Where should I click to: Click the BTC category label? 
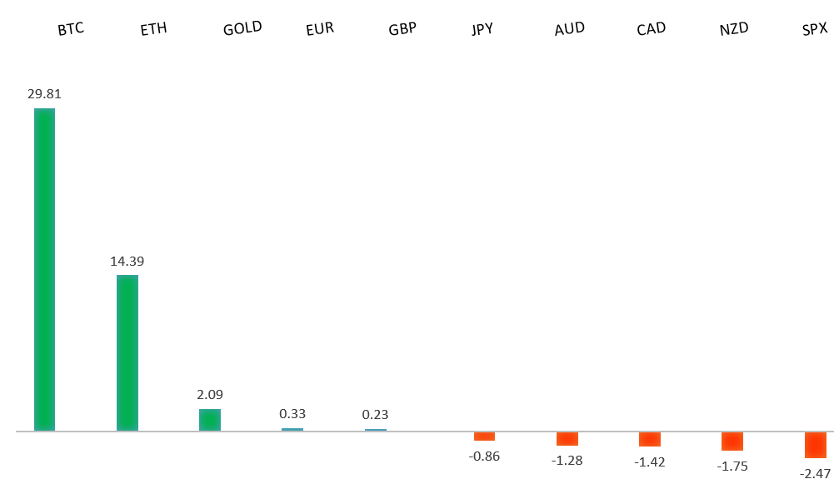coord(71,30)
